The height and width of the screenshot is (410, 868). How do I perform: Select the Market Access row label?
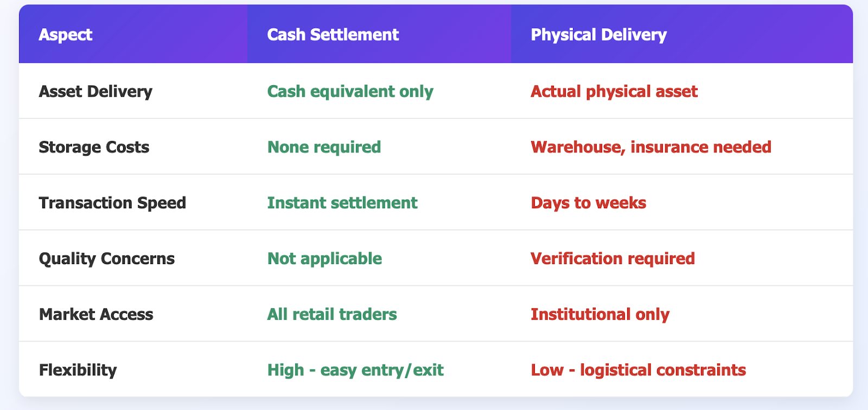[96, 315]
